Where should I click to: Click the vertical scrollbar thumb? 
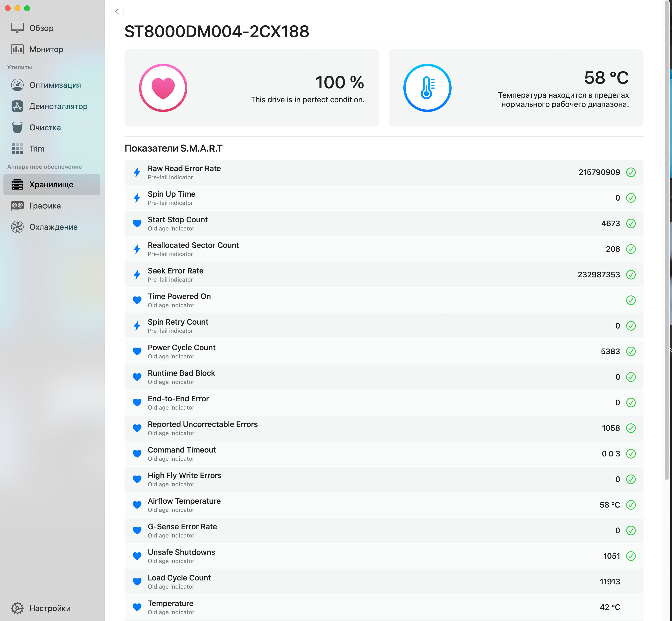click(x=667, y=240)
